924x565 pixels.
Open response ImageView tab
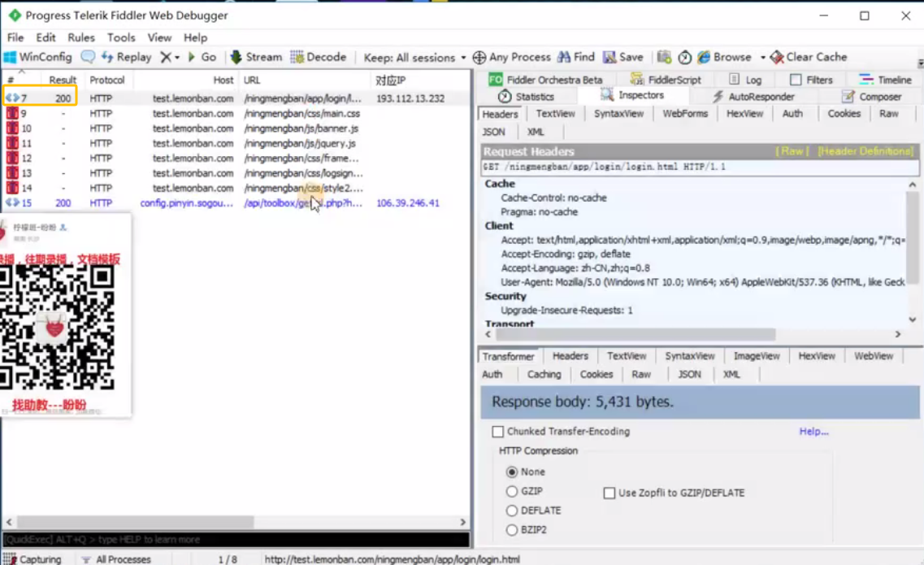(756, 356)
